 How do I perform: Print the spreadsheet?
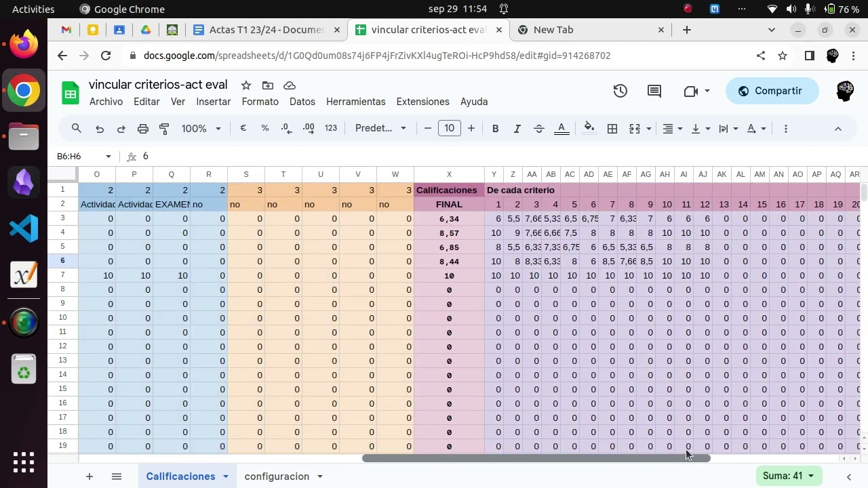(143, 129)
